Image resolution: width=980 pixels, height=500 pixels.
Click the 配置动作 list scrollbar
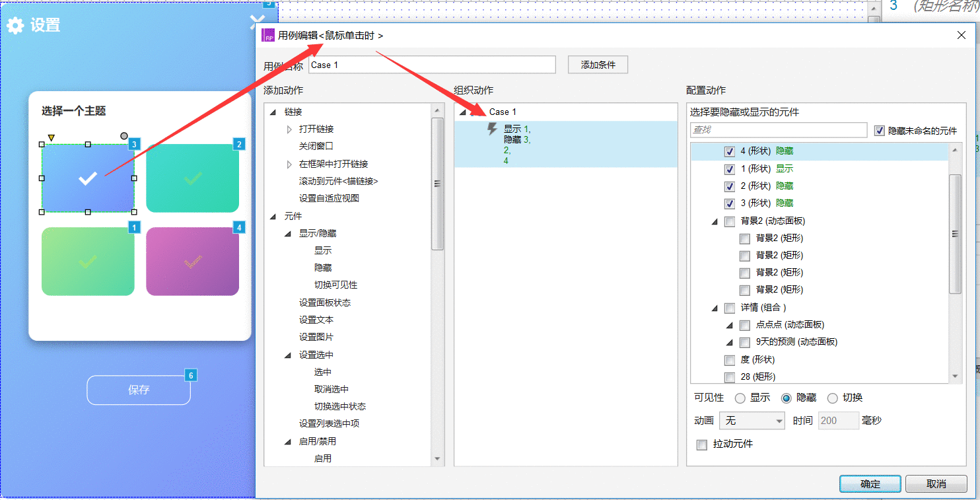click(956, 234)
